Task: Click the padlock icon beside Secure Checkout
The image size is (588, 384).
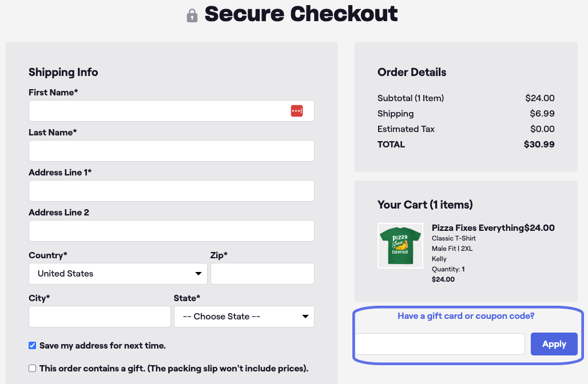Action: (191, 14)
